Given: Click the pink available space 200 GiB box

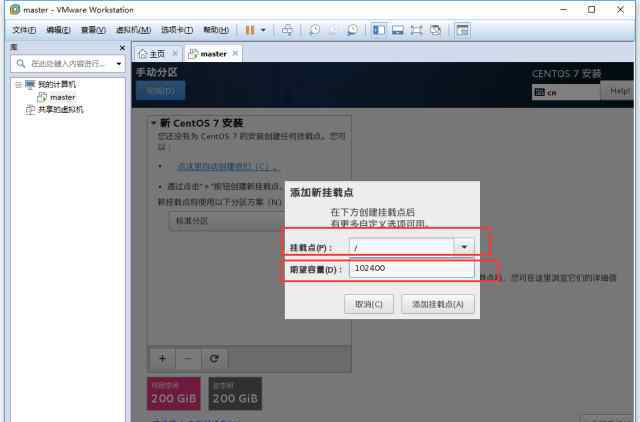Looking at the screenshot, I should (x=174, y=393).
